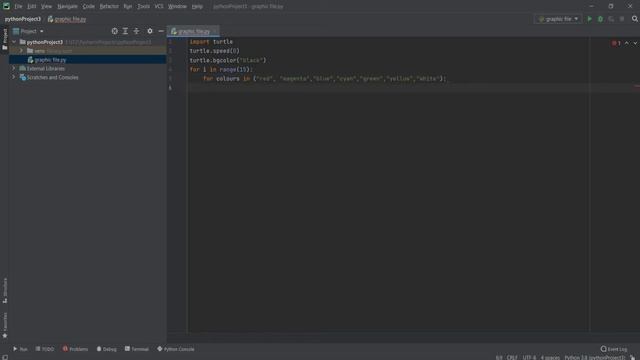Viewport: 640px width, 360px height.
Task: Open the Problems tool window
Action: point(75,349)
